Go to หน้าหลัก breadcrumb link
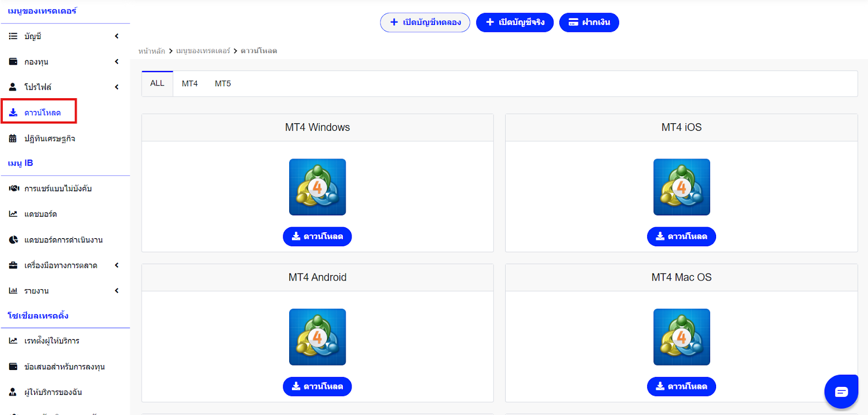This screenshot has height=415, width=868. click(152, 51)
